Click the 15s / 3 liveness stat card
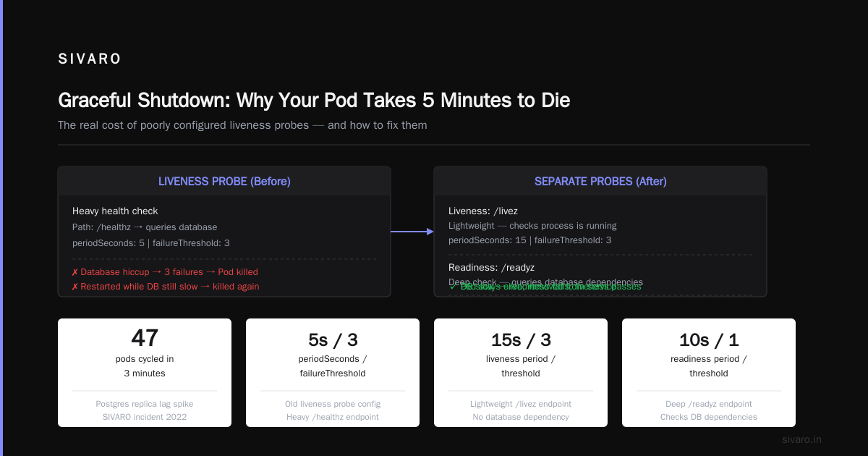868x456 pixels. click(521, 373)
